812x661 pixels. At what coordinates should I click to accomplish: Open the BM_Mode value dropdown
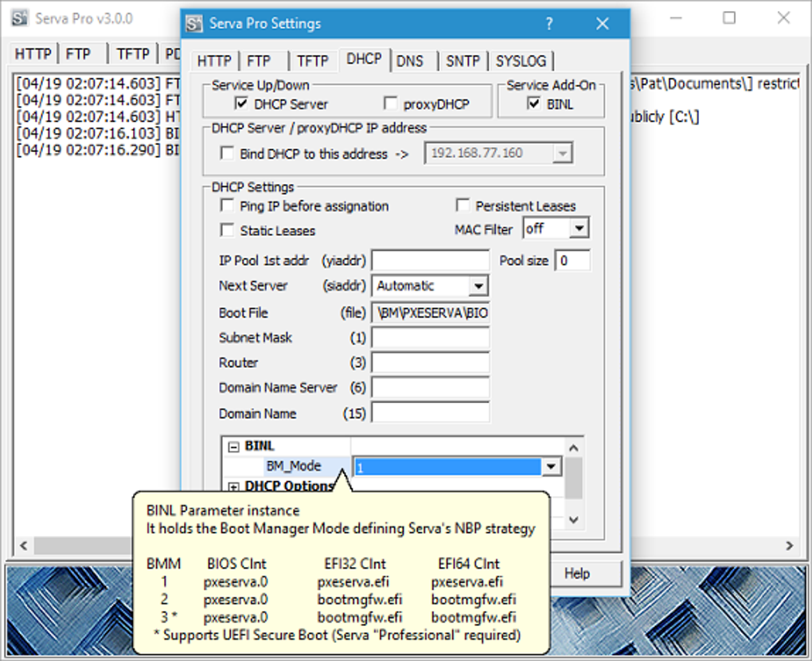coord(551,466)
